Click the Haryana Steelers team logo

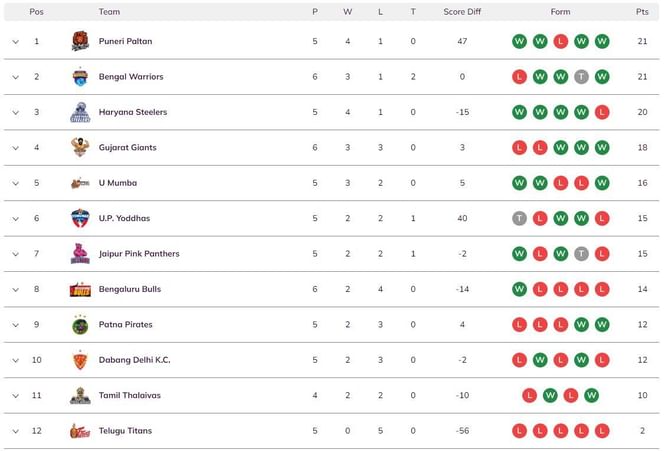[x=80, y=112]
